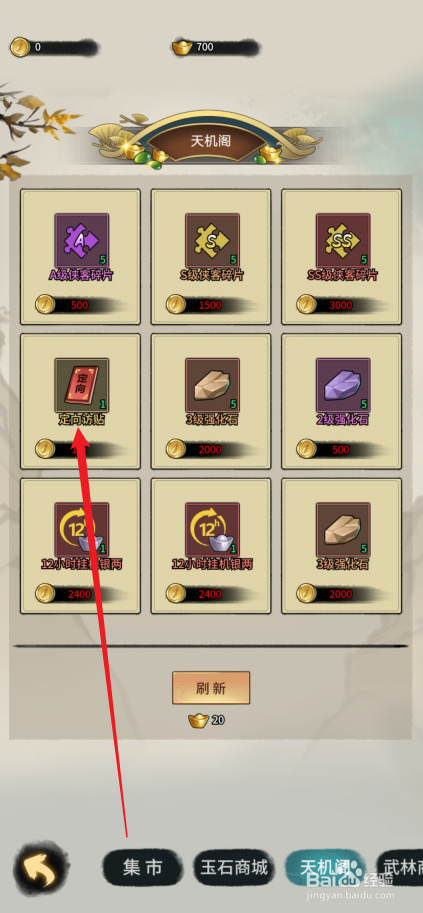Open the 武林 tab at bottom right

[400, 868]
